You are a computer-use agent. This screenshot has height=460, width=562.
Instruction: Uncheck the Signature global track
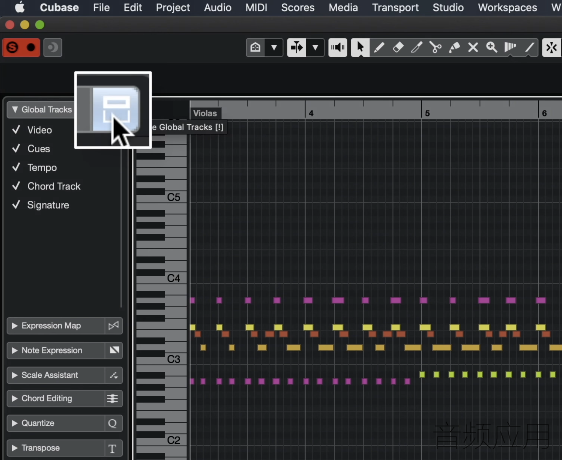(x=16, y=205)
